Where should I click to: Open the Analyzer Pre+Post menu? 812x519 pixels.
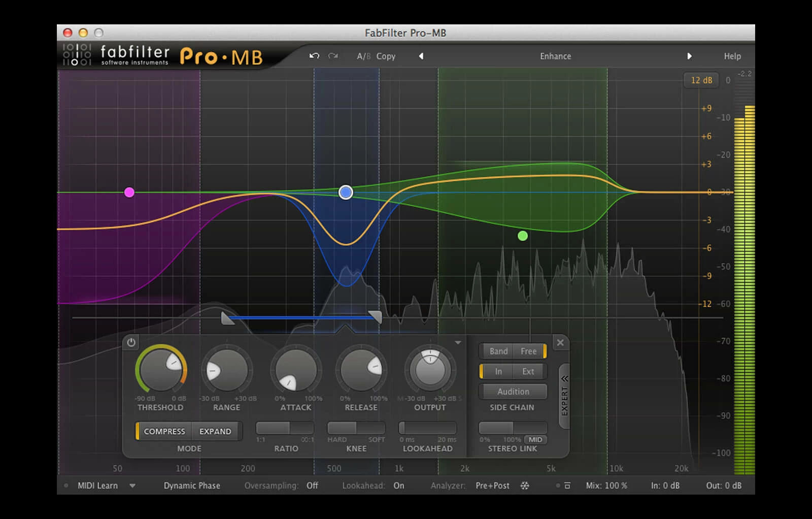pyautogui.click(x=492, y=485)
